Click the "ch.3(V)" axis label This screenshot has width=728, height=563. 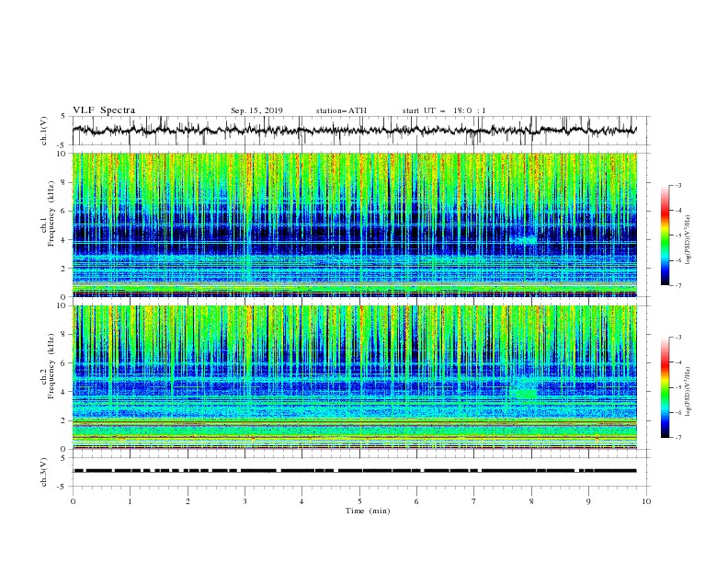pos(44,472)
